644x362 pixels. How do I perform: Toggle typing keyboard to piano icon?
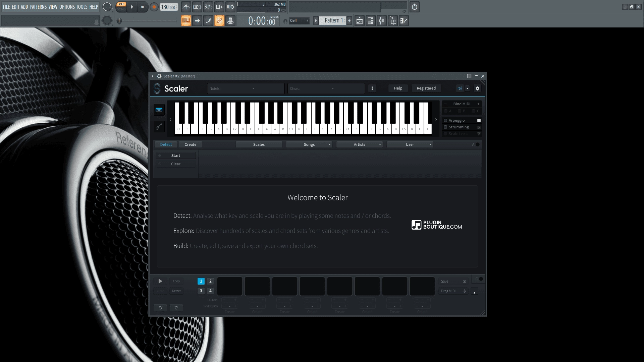186,21
